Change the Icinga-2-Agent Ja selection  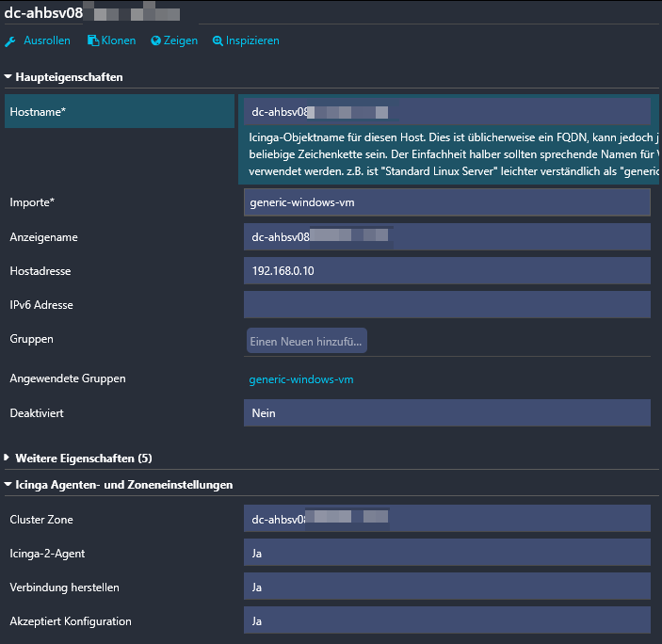(446, 553)
